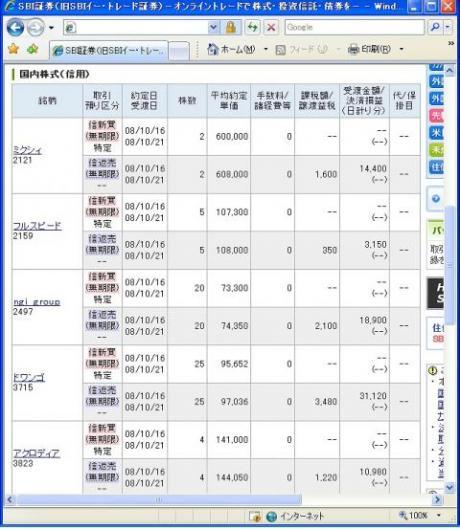Click the 31,120 settlement profit value
The image size is (460, 530).
(x=373, y=396)
